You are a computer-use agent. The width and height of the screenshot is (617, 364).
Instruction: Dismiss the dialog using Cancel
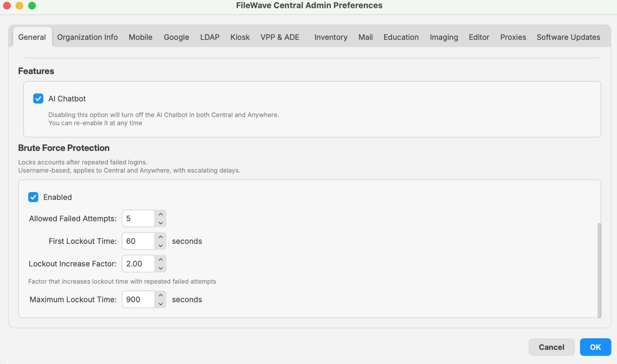(x=551, y=347)
